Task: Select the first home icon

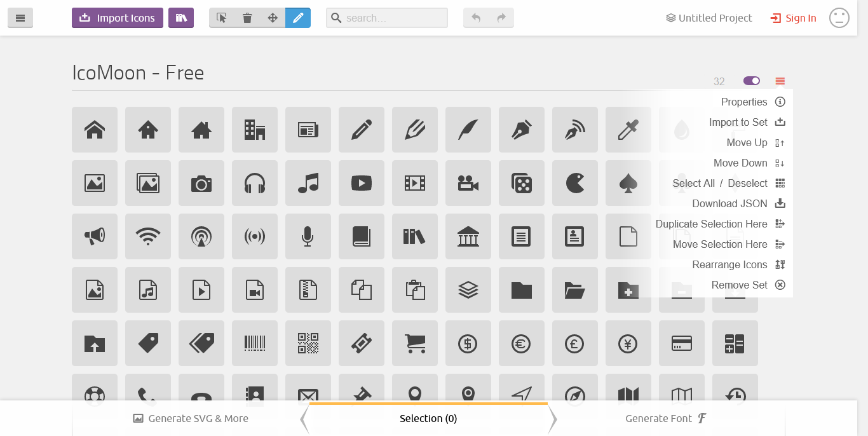Action: click(95, 130)
